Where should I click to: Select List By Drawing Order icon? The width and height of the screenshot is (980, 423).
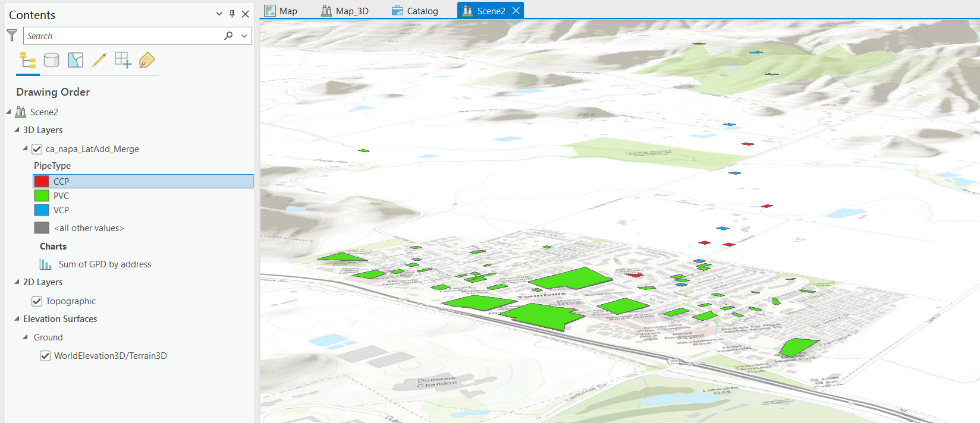[x=28, y=60]
